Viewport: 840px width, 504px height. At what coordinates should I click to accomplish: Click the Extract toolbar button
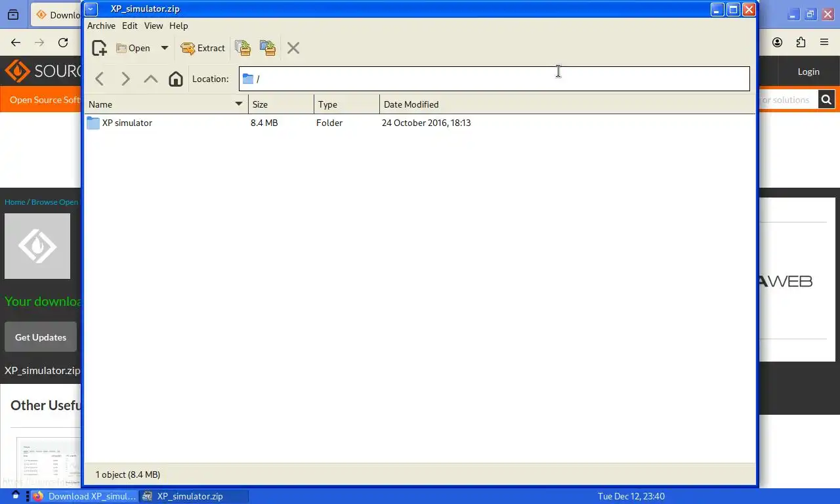pos(202,48)
